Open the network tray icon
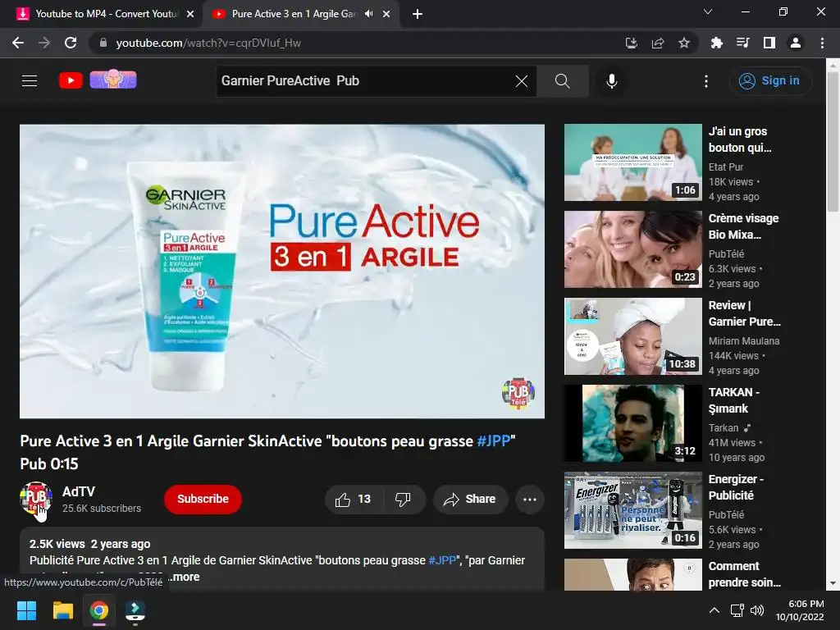The image size is (840, 630). [x=737, y=610]
